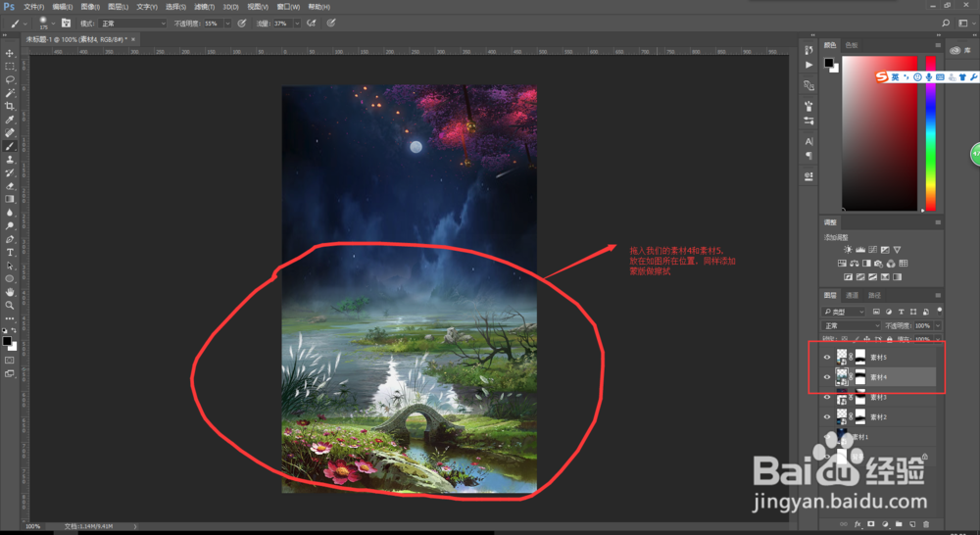Select the Horizontal Type tool
The width and height of the screenshot is (980, 535).
click(x=10, y=253)
